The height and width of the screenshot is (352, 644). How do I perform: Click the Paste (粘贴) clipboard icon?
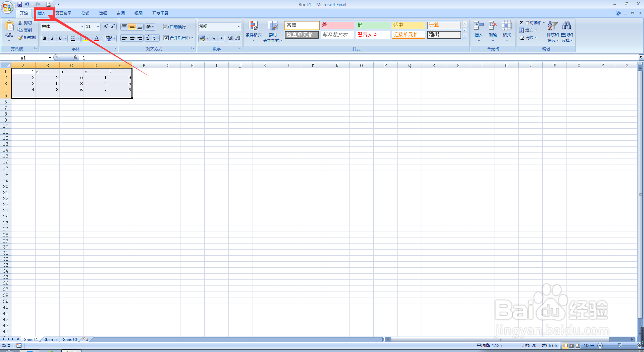point(9,26)
